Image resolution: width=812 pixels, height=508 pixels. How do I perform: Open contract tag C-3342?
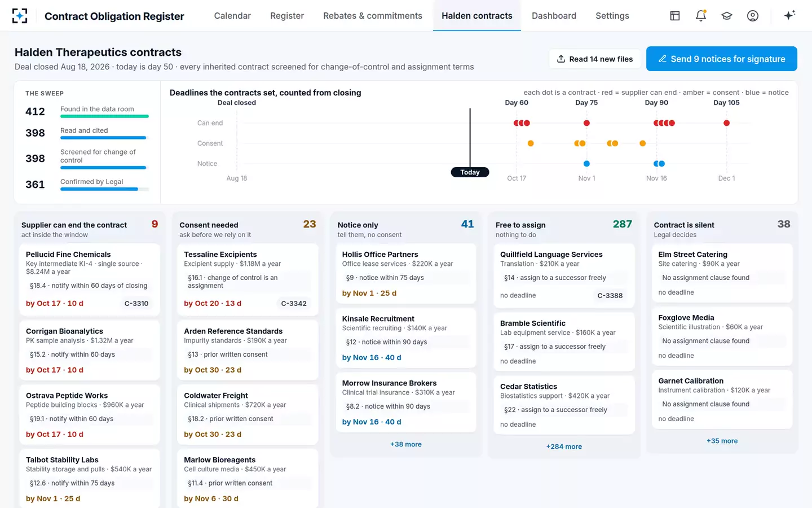tap(294, 303)
